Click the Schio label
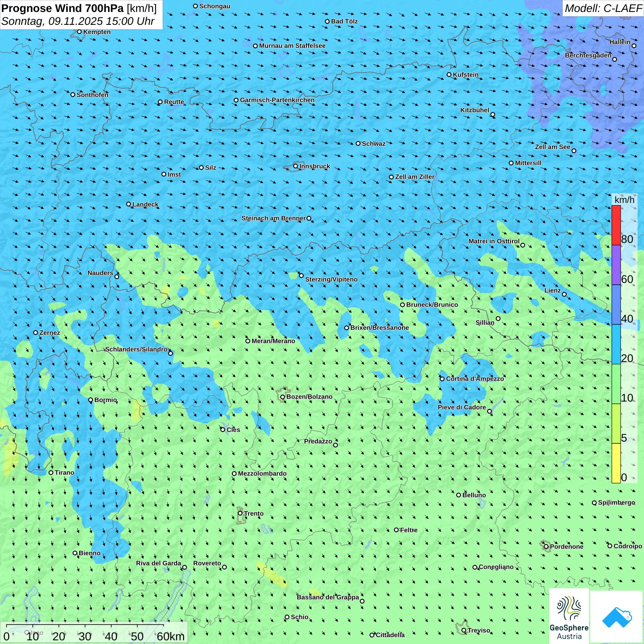Screen dimensions: 644x644 [x=299, y=617]
